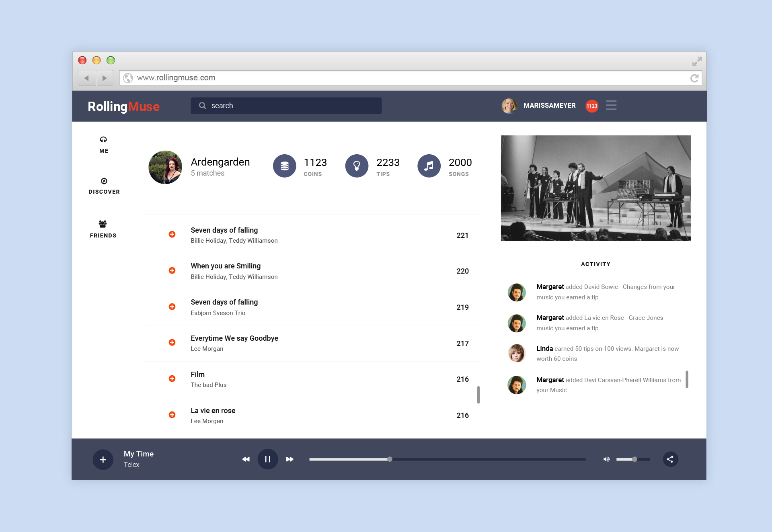Open the hamburger menu in header
Screen dimensions: 772x532
click(611, 105)
